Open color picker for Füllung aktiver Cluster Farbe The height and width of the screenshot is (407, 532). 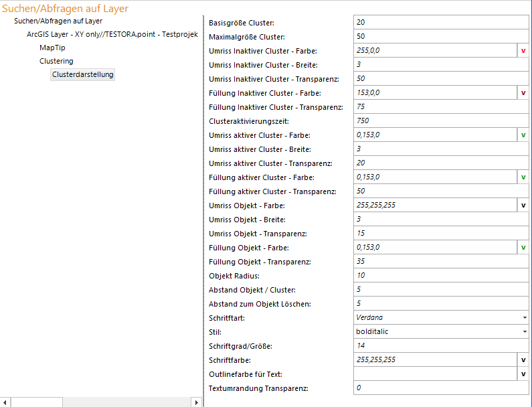523,177
